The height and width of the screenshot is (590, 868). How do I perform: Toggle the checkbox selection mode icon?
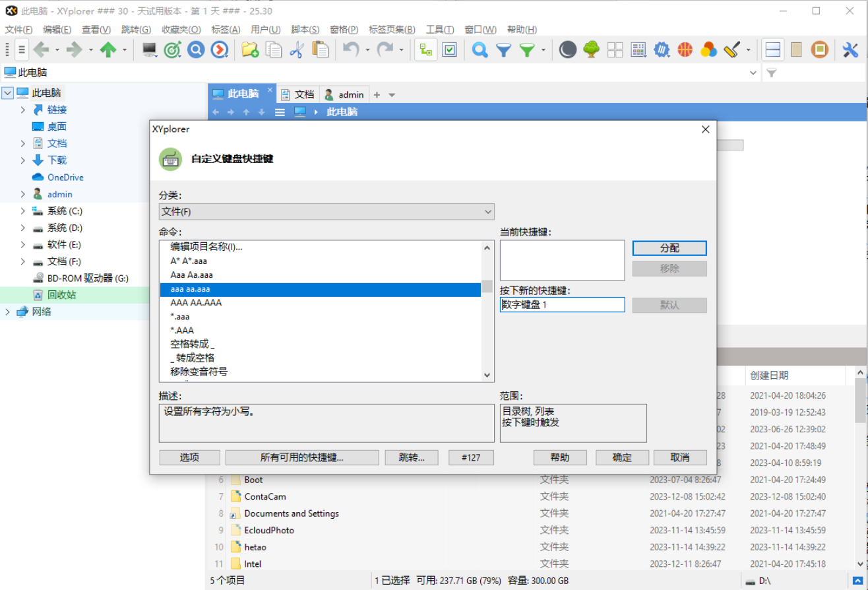(450, 49)
